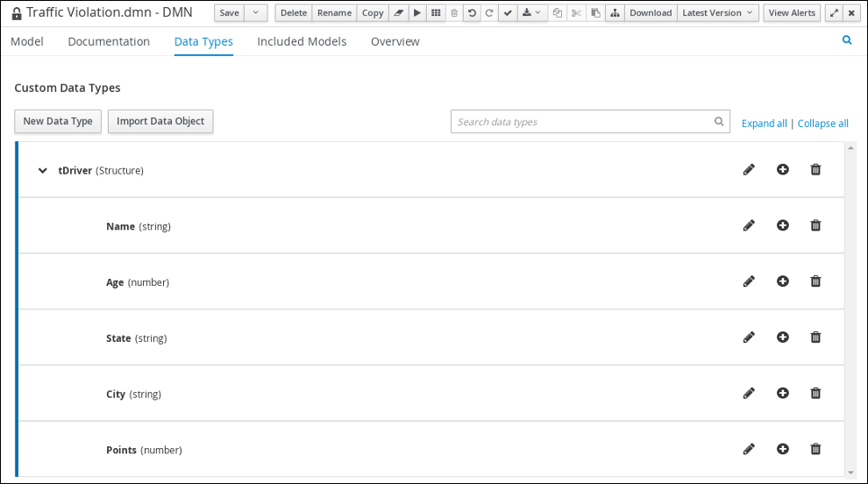
Task: Focus the Search data types field
Action: 582,122
